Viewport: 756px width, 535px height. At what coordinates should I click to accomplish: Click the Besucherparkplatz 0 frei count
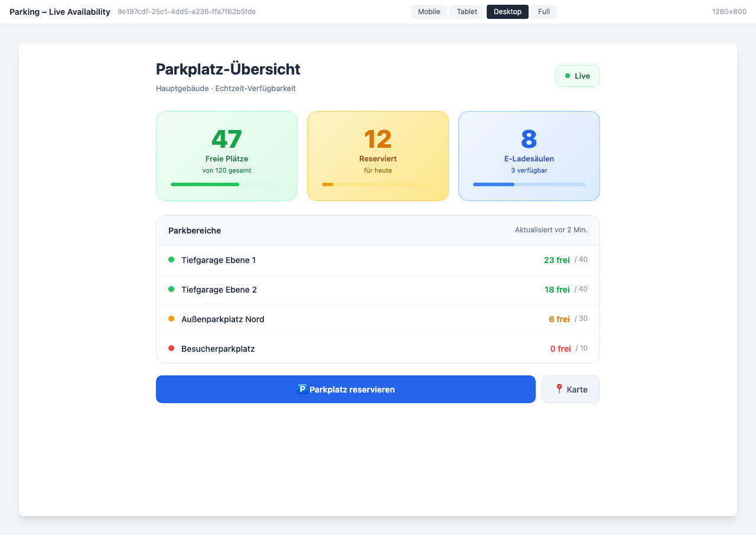561,349
